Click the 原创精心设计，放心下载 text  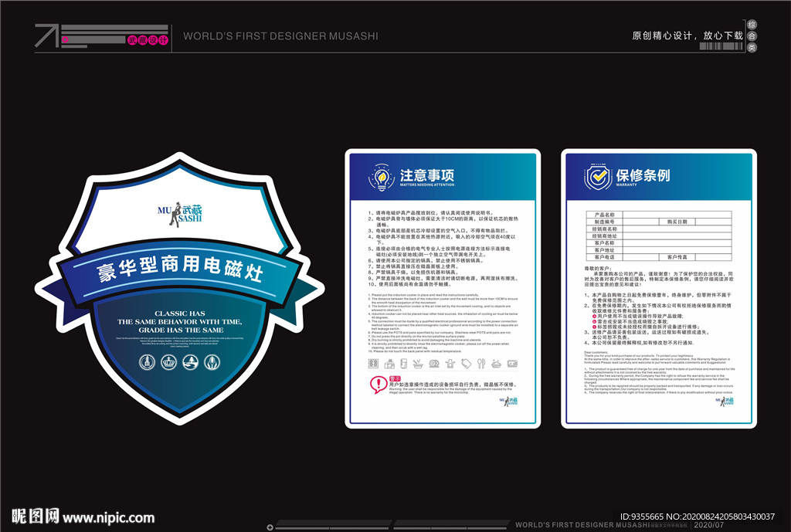(x=687, y=36)
